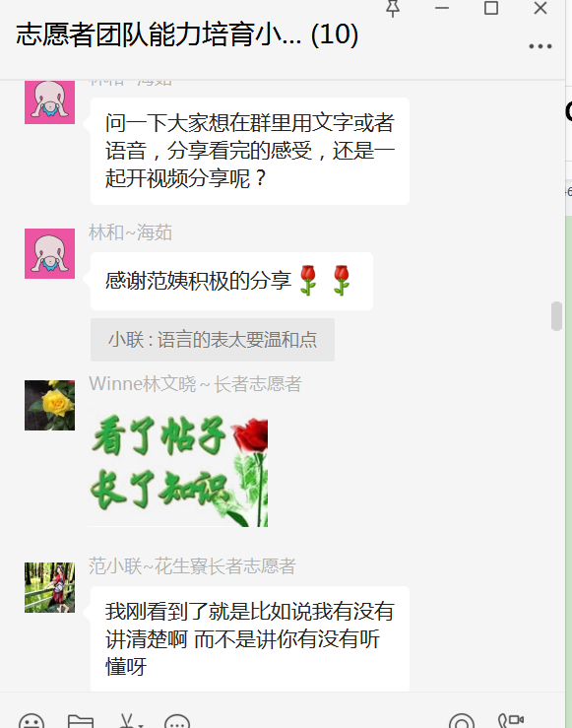The height and width of the screenshot is (728, 572).
Task: Click the send file folder icon
Action: [81, 722]
